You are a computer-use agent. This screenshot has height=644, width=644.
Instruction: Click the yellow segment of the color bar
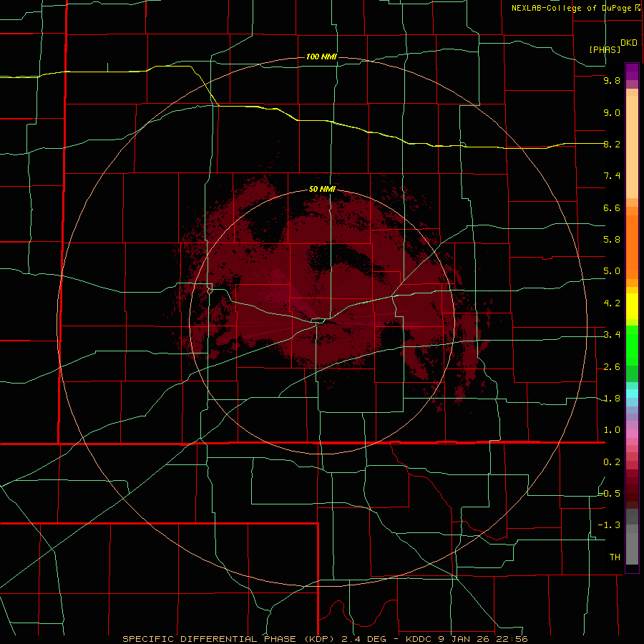pyautogui.click(x=632, y=306)
